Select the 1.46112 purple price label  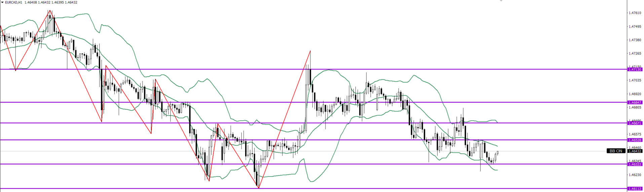(635, 189)
